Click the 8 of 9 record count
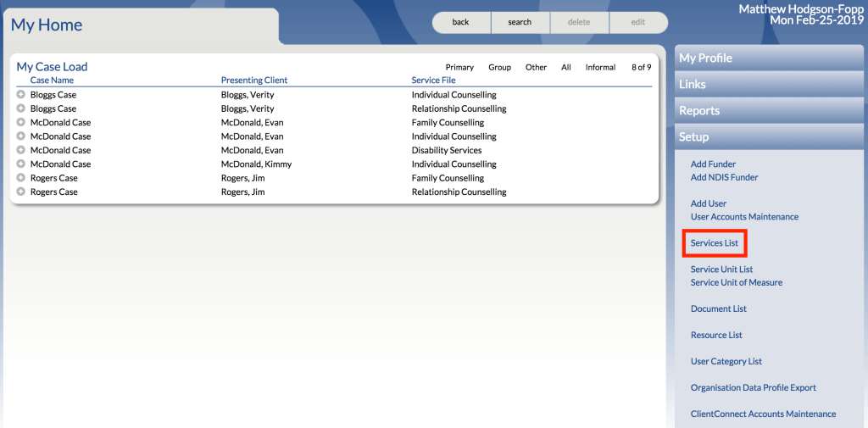 641,67
